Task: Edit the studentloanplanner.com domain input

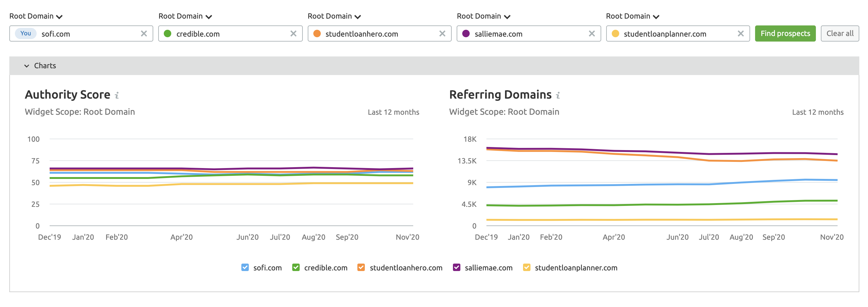Action: tap(678, 34)
